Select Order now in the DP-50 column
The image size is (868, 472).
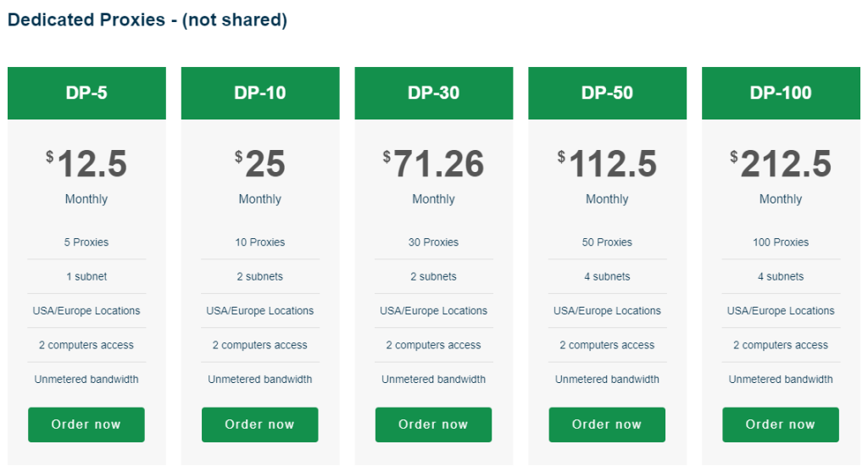(x=607, y=425)
